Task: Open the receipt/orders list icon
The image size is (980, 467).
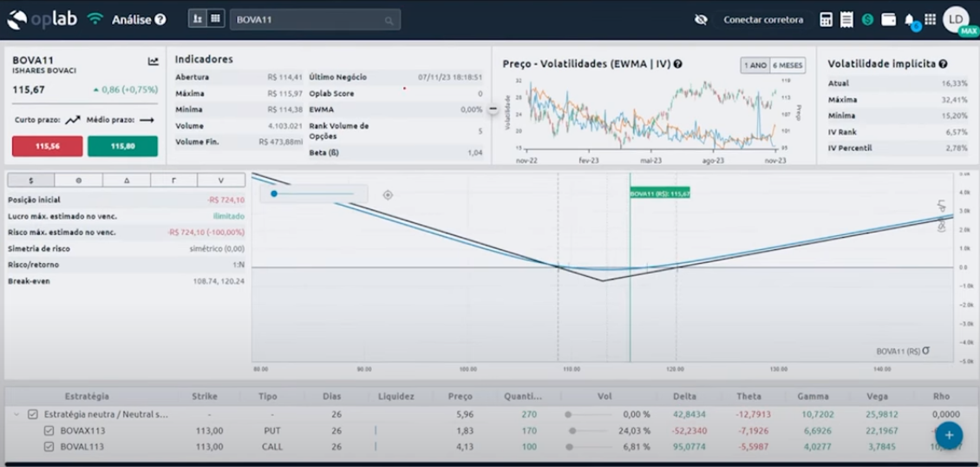Action: pyautogui.click(x=846, y=19)
